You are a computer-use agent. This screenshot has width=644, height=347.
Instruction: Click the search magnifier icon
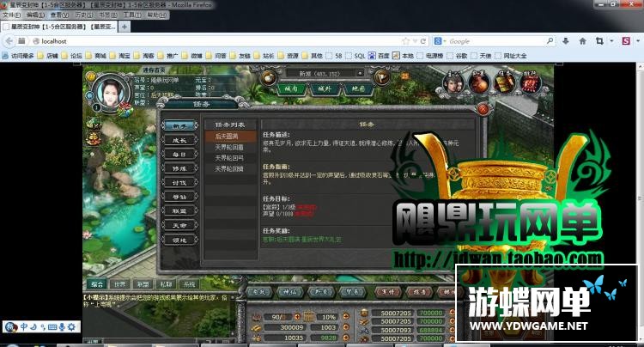550,40
